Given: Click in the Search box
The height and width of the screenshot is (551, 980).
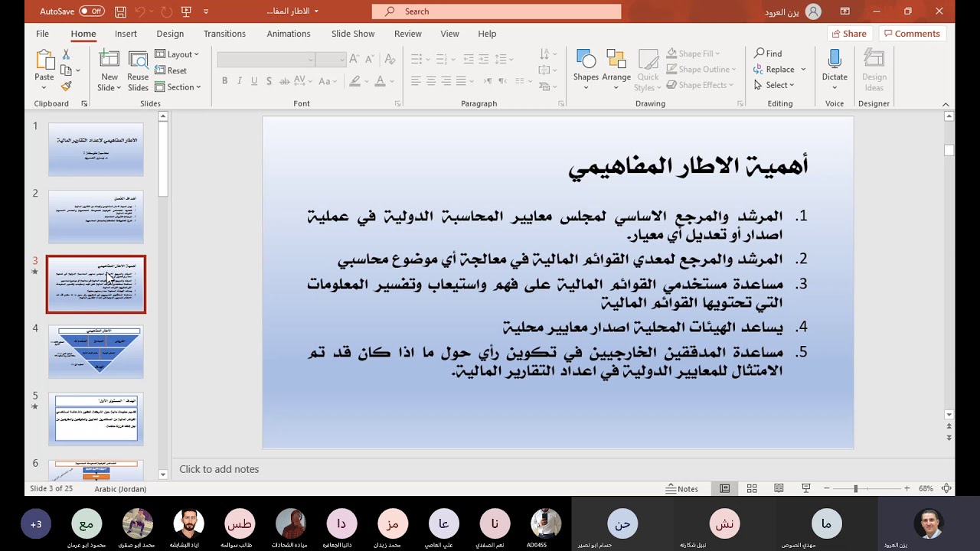Looking at the screenshot, I should coord(496,11).
